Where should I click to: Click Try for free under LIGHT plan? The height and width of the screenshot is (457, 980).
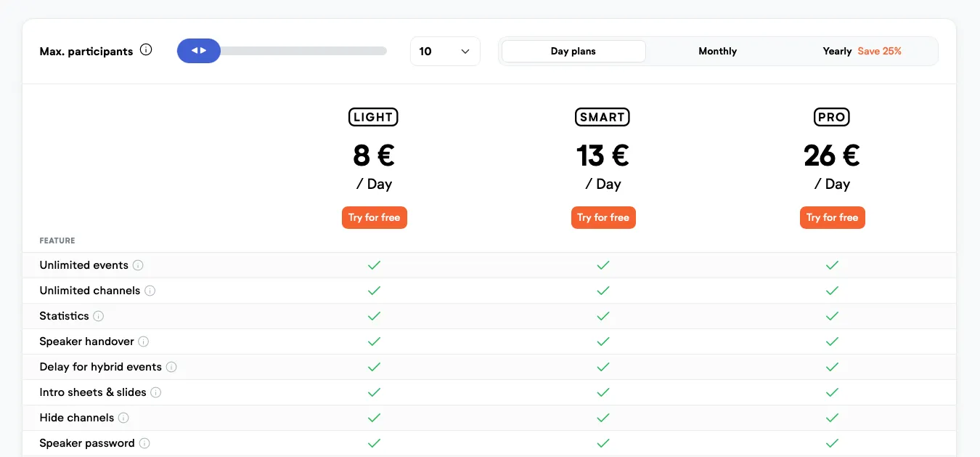tap(374, 217)
